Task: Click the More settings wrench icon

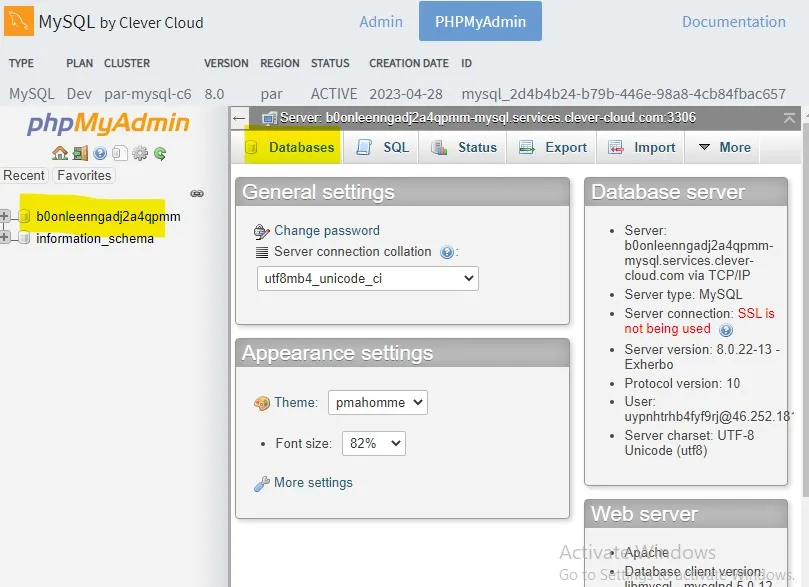Action: pos(262,483)
